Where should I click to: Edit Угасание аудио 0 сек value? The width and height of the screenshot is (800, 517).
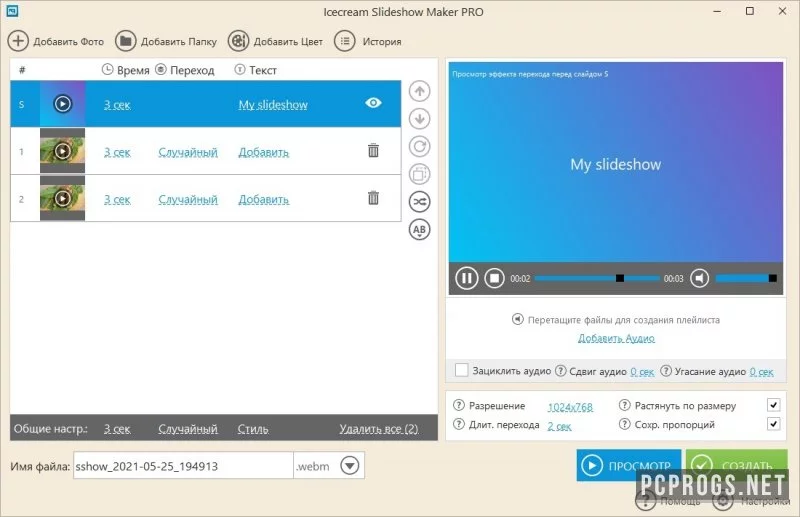[761, 372]
